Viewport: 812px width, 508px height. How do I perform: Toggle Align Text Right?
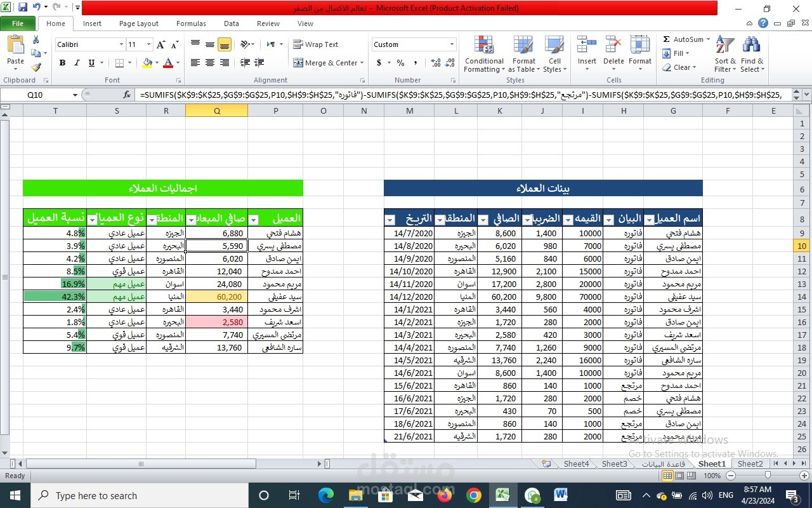(x=225, y=63)
